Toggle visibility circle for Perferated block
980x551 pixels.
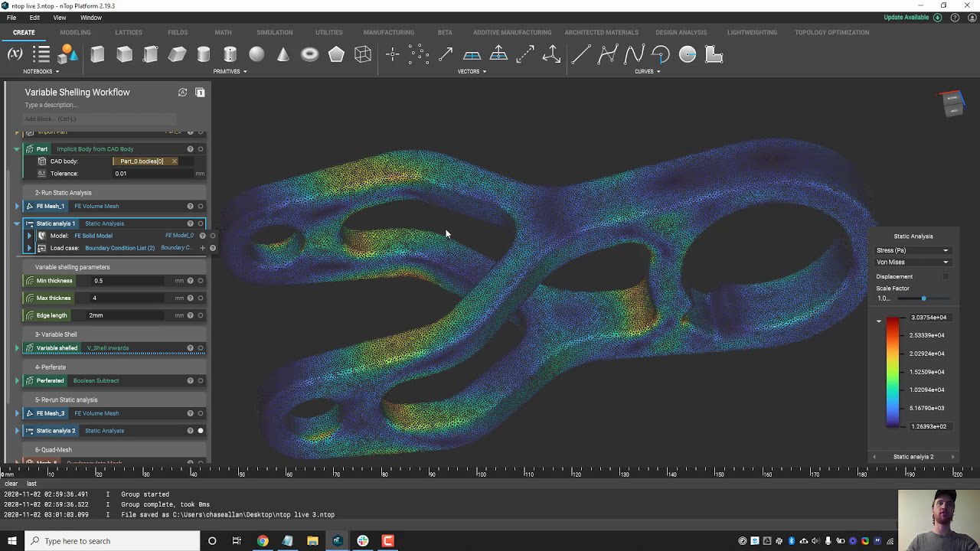[x=201, y=381]
